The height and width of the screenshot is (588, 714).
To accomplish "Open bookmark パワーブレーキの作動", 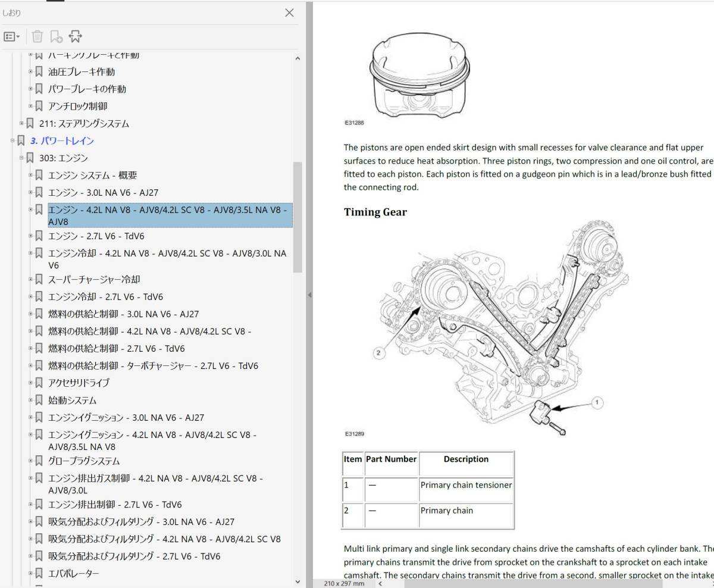I will tap(87, 89).
